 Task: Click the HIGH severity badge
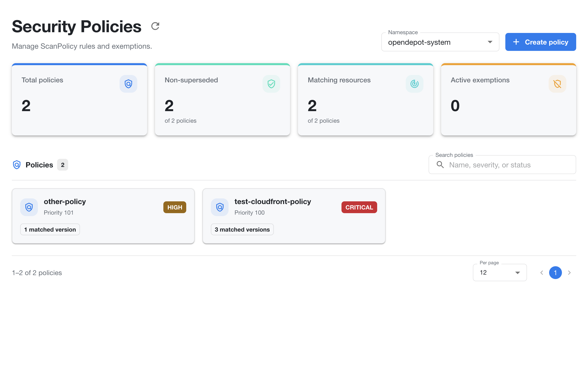tap(175, 207)
